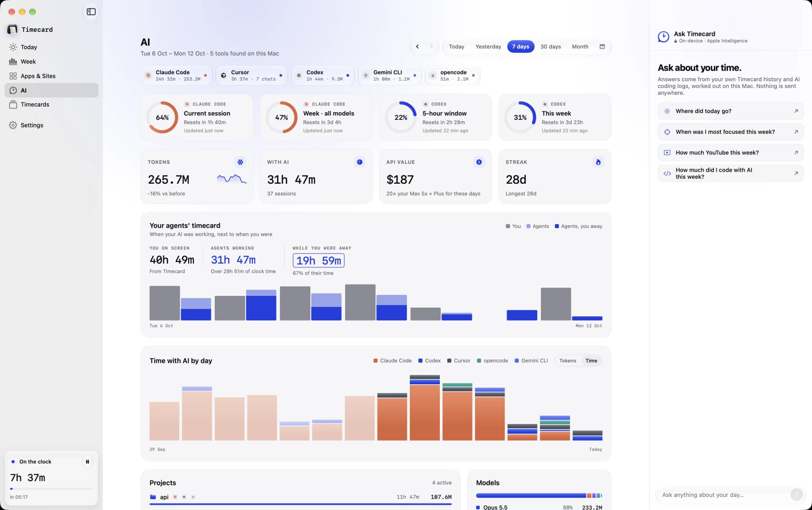Image resolution: width=812 pixels, height=510 pixels.
Task: Select the Today range tab
Action: point(456,47)
